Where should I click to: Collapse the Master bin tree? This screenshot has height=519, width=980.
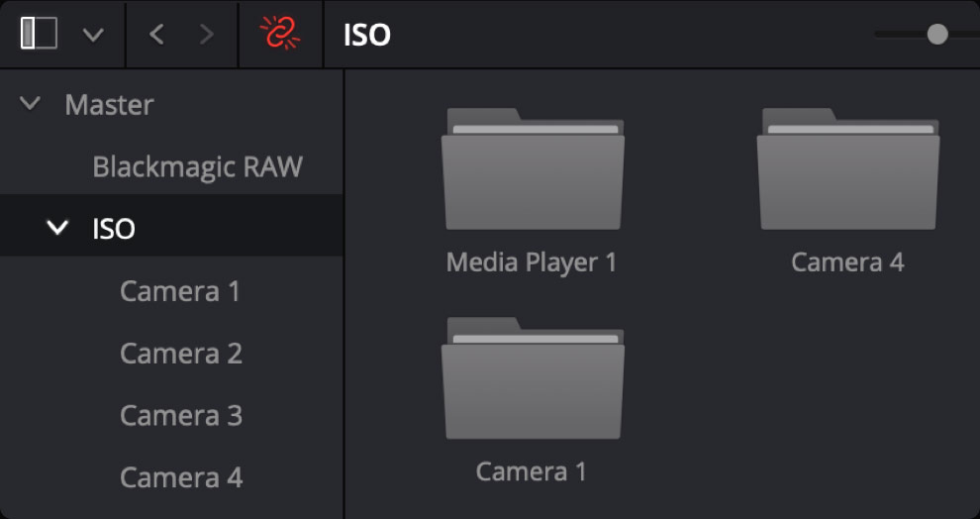pos(31,103)
